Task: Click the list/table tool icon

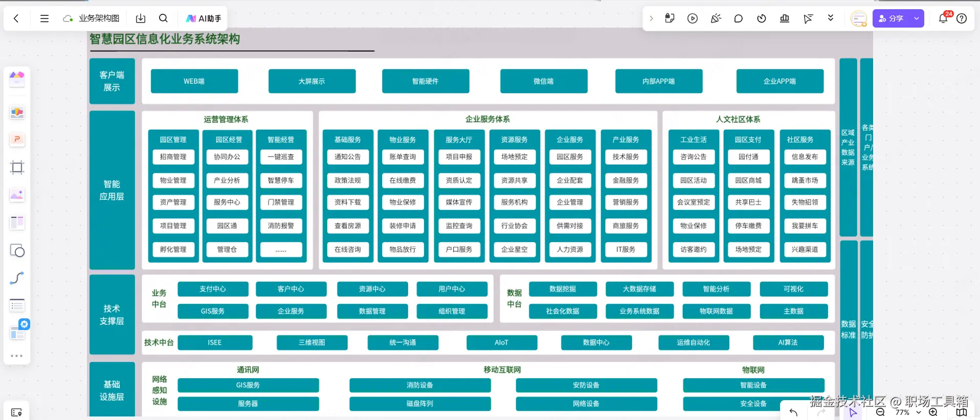Action: 17,306
